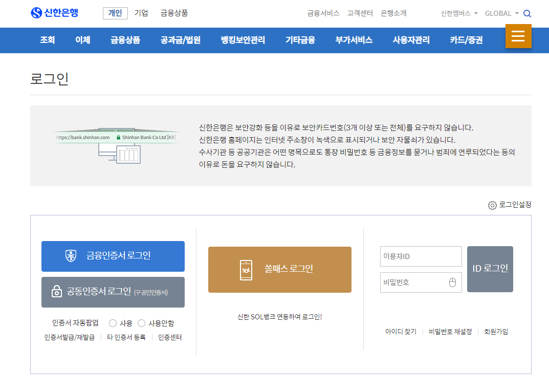This screenshot has width=549, height=392.
Task: Open the 로그인설정 link
Action: click(515, 205)
